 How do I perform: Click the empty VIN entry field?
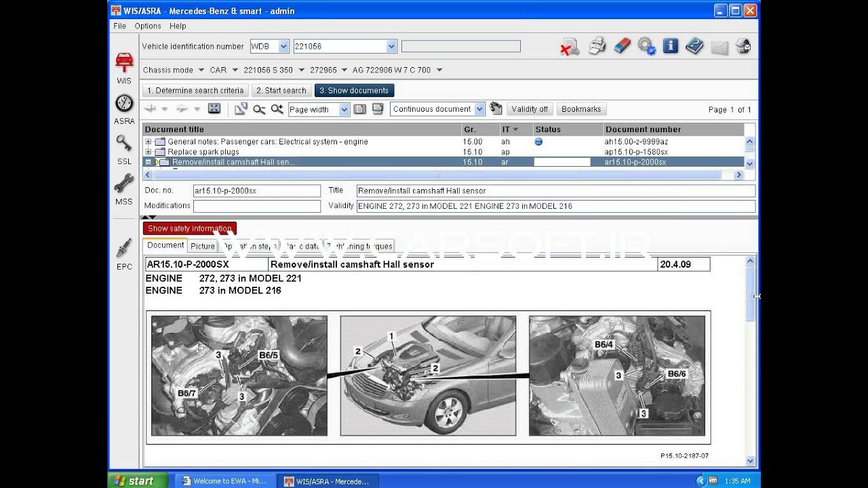click(461, 47)
